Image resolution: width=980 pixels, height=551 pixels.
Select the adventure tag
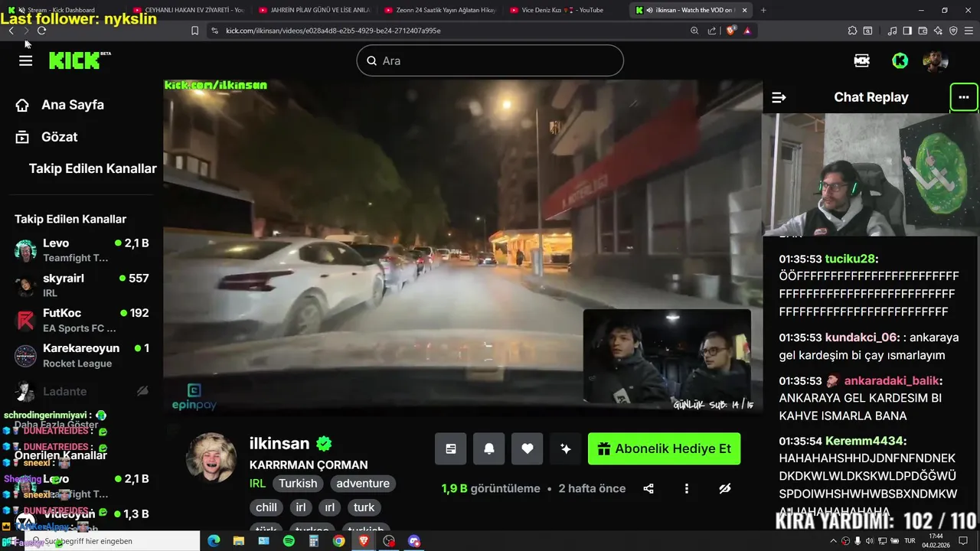coord(363,484)
